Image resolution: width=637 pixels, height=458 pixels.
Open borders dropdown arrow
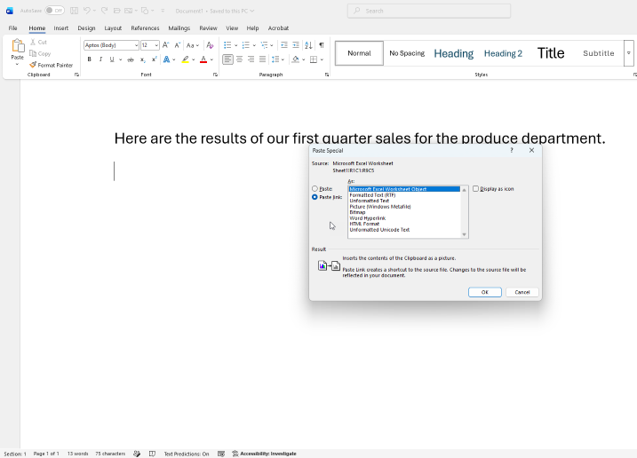322,60
